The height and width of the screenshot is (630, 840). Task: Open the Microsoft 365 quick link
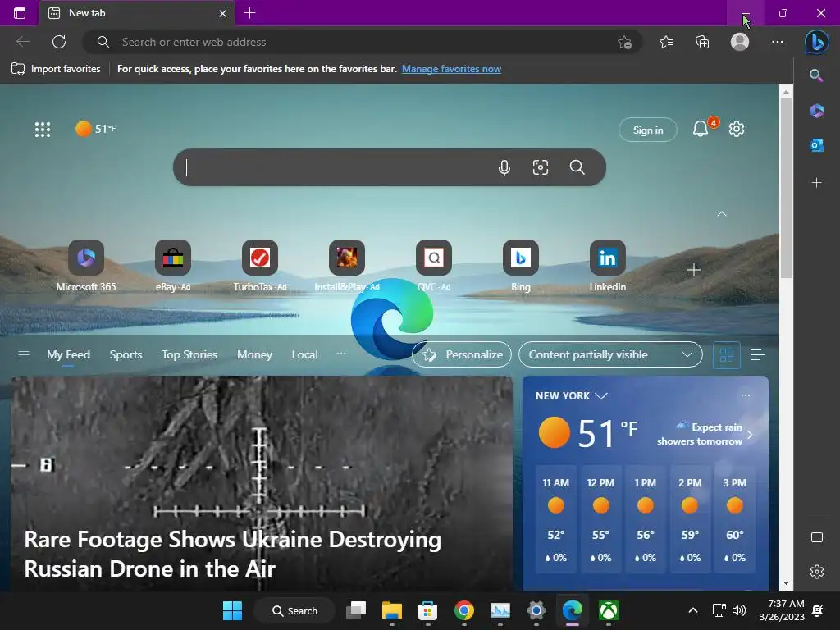(x=85, y=267)
